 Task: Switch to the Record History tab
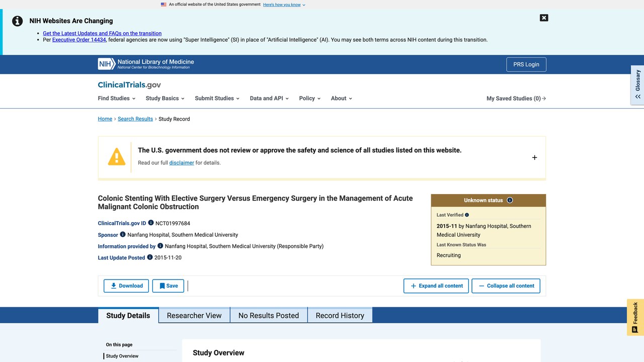(x=340, y=315)
